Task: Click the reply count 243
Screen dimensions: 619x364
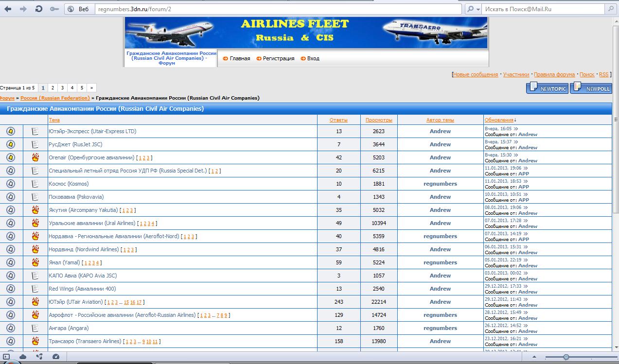Action: coord(339,302)
